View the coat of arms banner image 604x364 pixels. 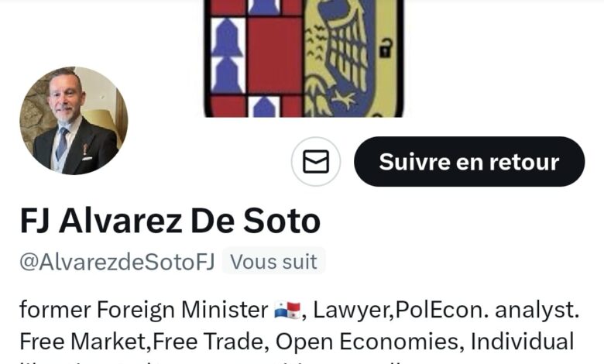click(x=304, y=59)
